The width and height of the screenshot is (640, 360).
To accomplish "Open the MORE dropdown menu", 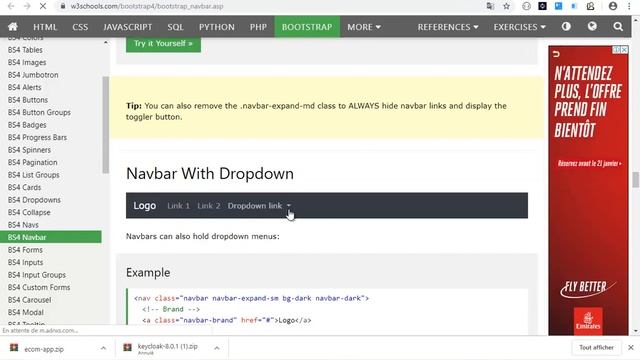I will (364, 27).
